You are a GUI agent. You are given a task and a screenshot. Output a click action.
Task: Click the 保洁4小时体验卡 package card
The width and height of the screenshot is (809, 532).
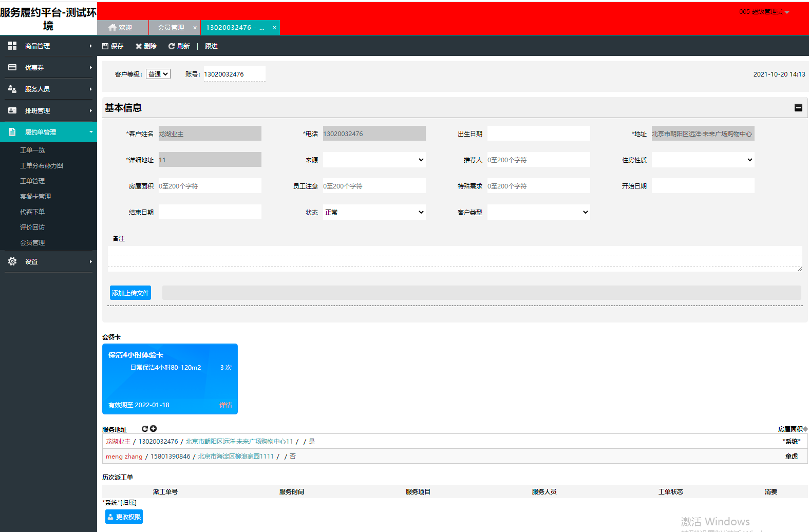point(170,379)
